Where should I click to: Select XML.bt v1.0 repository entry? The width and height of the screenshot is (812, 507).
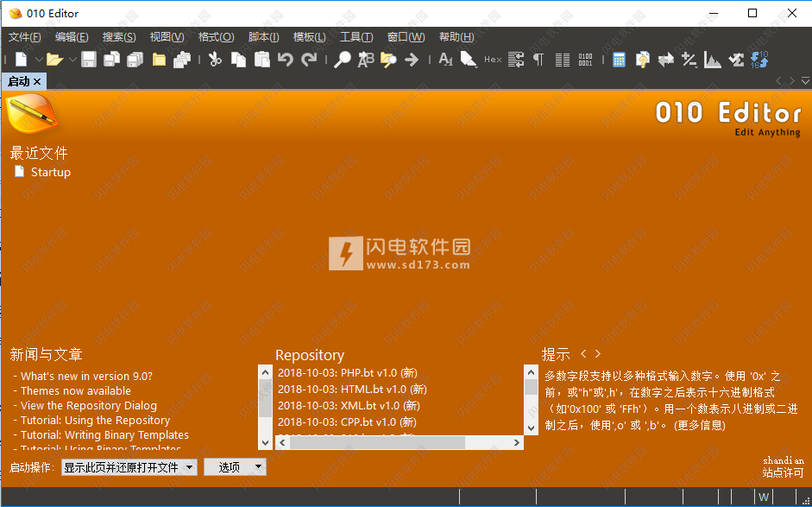coord(349,406)
